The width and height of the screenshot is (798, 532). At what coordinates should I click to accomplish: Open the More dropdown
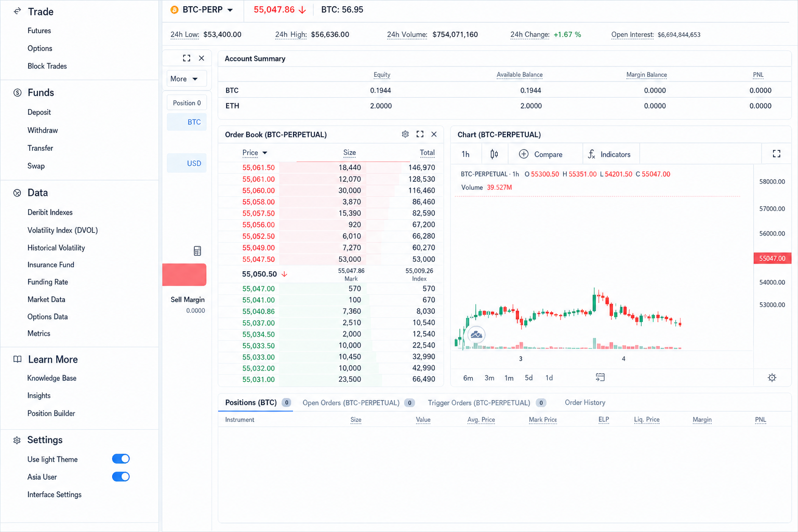tap(187, 78)
